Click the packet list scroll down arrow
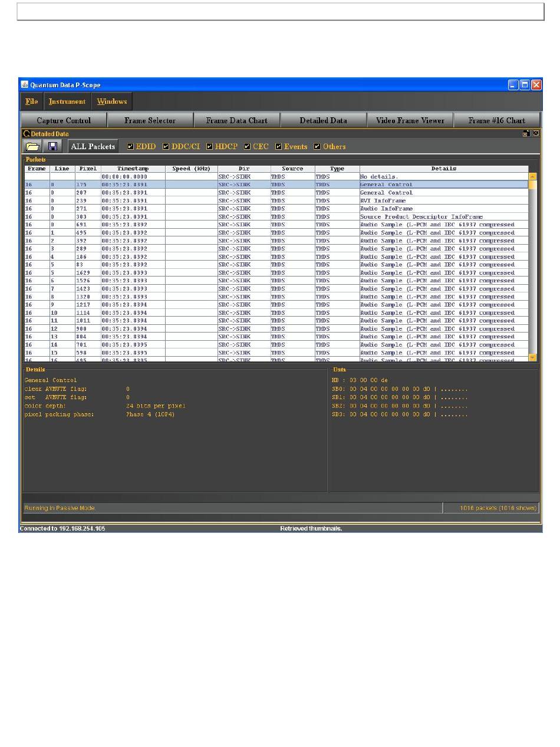 click(x=532, y=357)
